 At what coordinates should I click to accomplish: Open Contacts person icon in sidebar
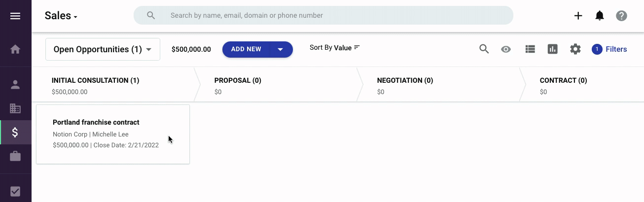click(x=15, y=84)
